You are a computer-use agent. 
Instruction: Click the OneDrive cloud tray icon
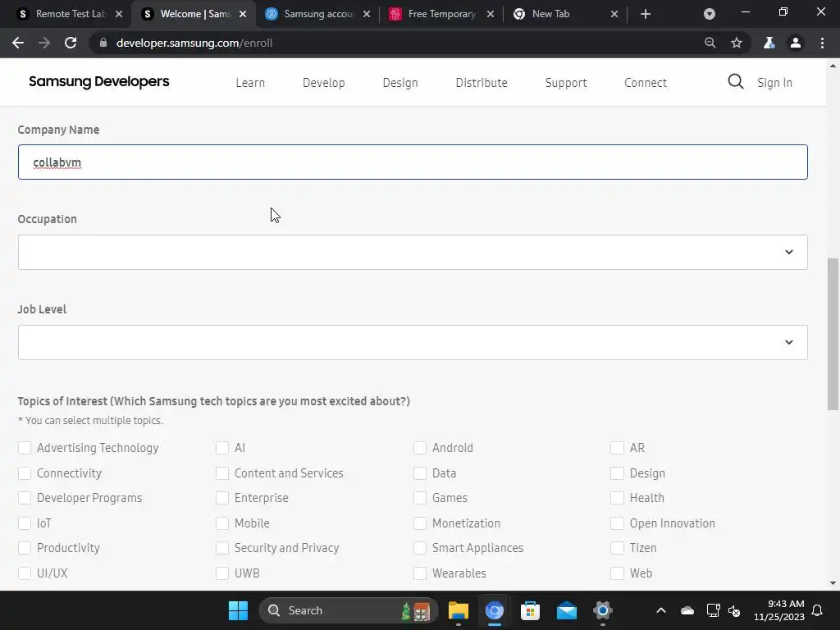tap(687, 610)
